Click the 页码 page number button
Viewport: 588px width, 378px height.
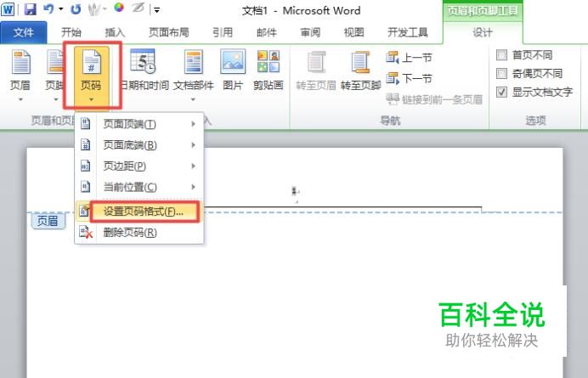tap(92, 76)
